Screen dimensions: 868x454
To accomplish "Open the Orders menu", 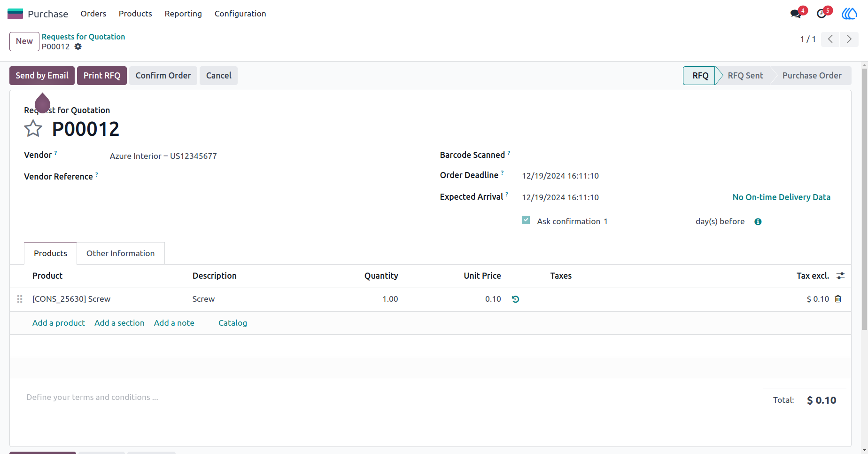I will [x=93, y=14].
